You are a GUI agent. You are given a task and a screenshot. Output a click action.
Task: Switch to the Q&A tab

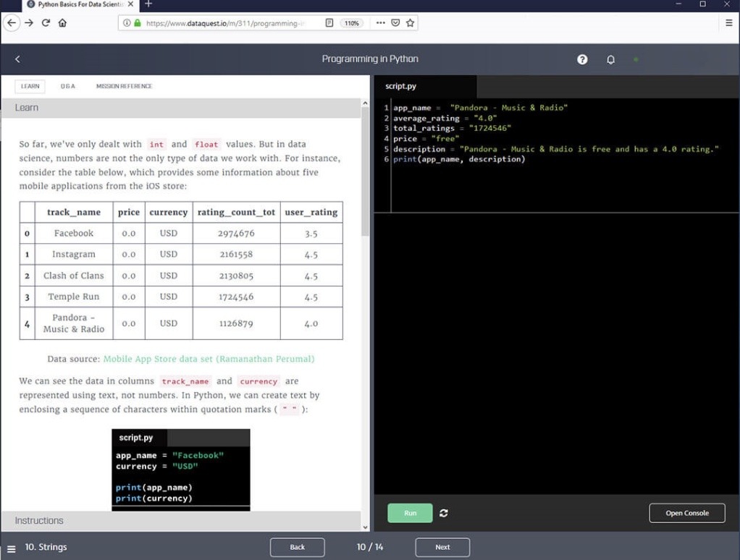coord(67,86)
